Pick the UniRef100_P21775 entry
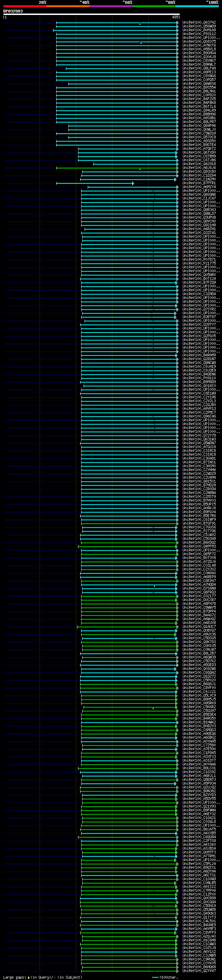The height and width of the screenshot is (980, 222). [199, 263]
